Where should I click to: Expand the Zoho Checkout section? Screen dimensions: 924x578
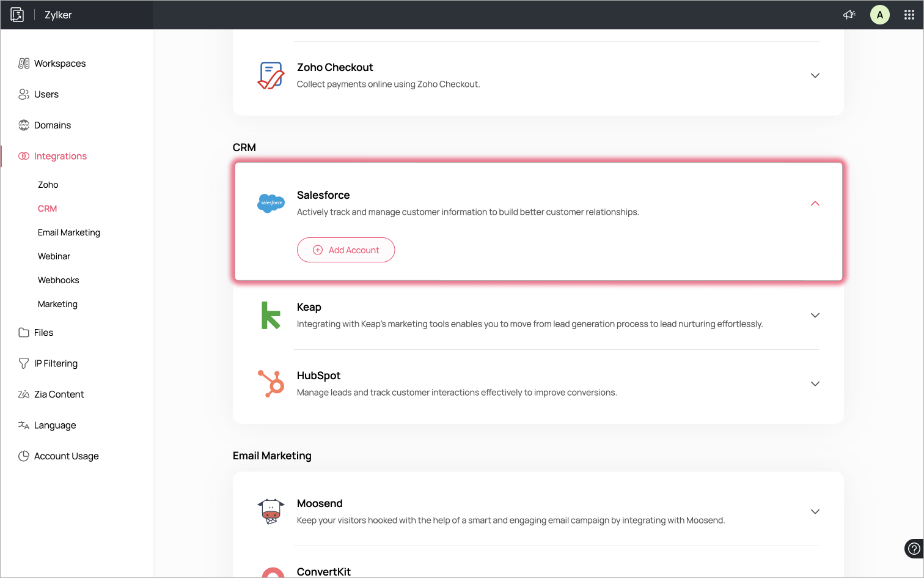pyautogui.click(x=815, y=75)
